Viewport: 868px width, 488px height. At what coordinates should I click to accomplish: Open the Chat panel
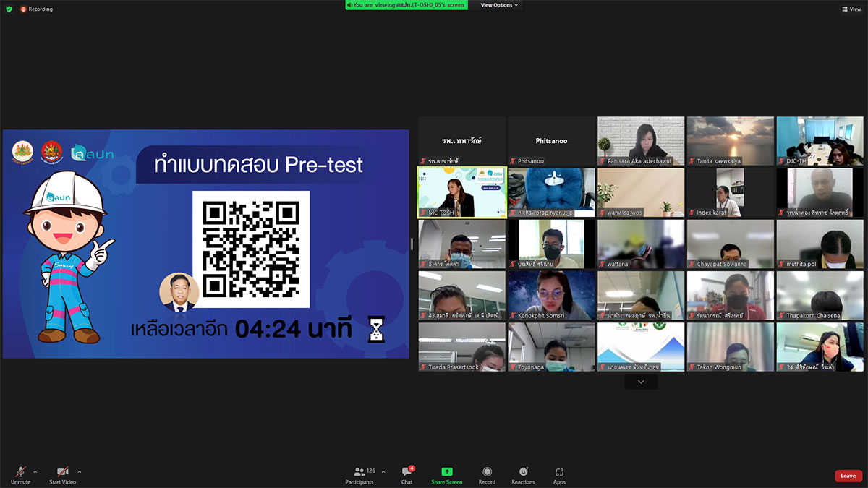point(407,475)
